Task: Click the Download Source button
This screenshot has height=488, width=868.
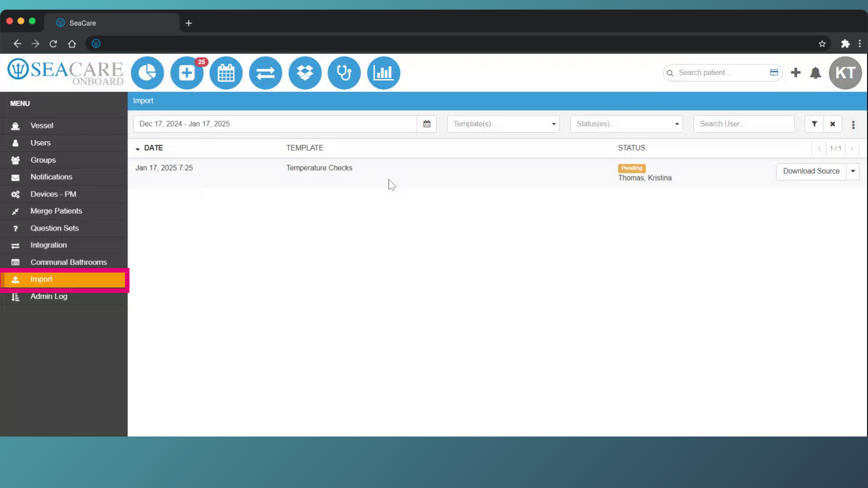Action: click(x=811, y=171)
